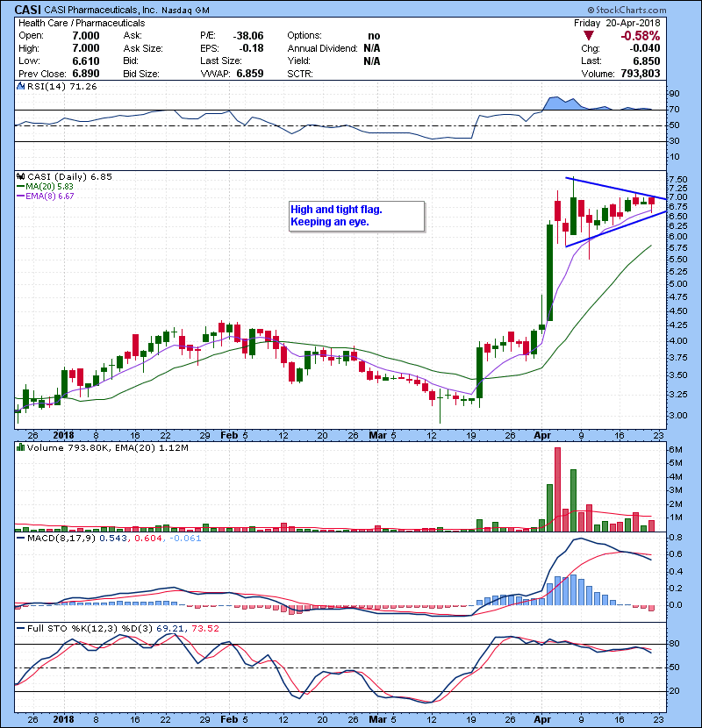Select the stochastic %D value 73.52
Image resolution: width=702 pixels, height=728 pixels.
pos(204,628)
